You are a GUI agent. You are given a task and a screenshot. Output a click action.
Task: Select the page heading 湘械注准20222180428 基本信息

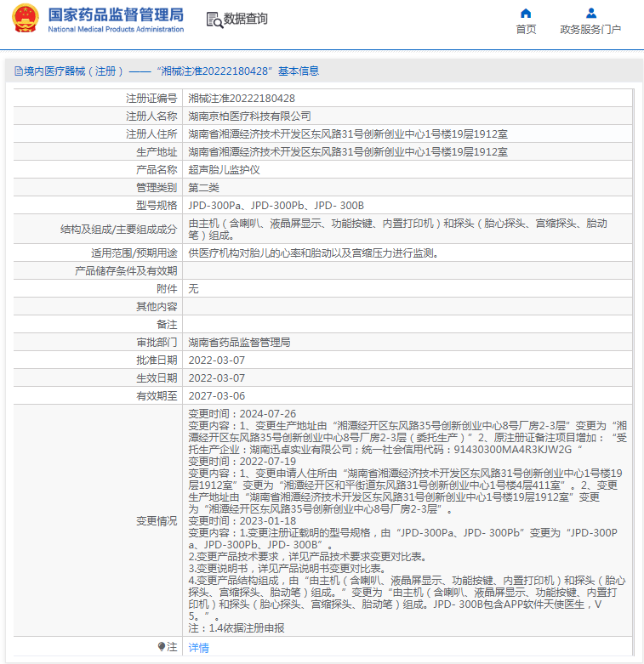tap(237, 71)
